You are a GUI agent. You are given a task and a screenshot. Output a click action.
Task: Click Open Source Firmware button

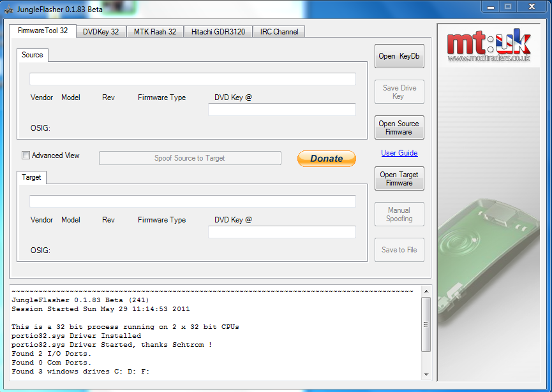click(x=399, y=127)
